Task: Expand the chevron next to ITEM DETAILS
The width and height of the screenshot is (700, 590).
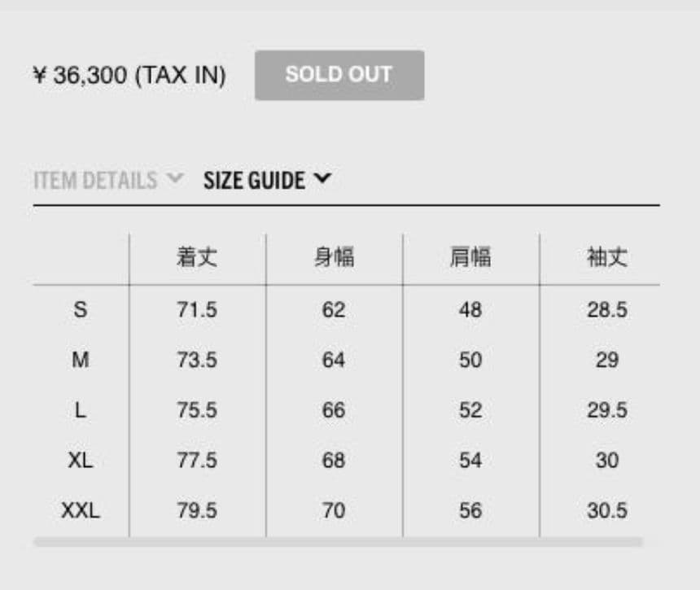Action: [174, 177]
